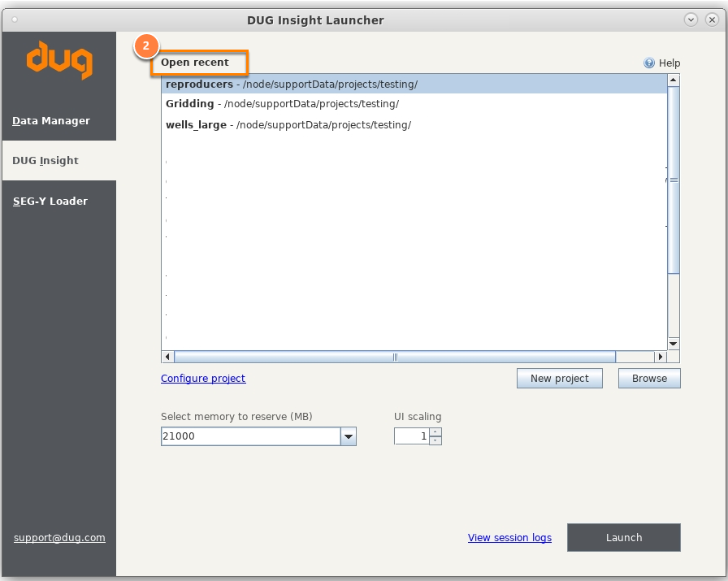728x581 pixels.
Task: Click the Browse button
Action: pyautogui.click(x=649, y=379)
